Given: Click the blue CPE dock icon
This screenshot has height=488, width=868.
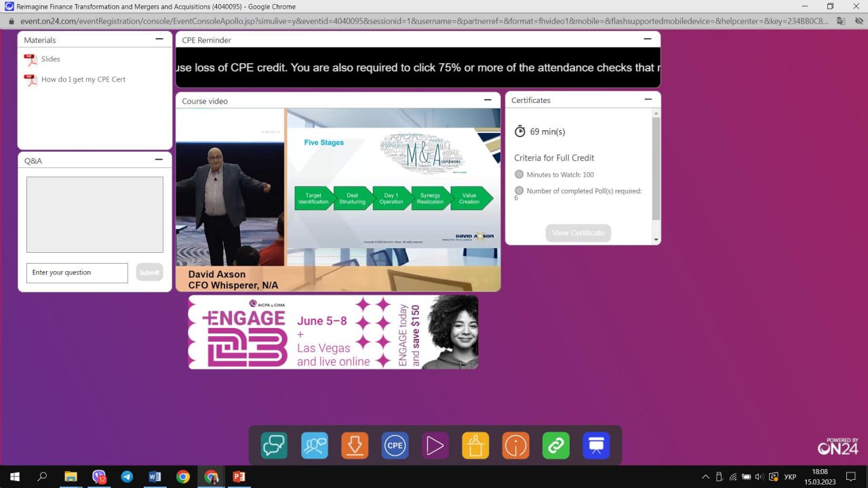Looking at the screenshot, I should [x=395, y=445].
